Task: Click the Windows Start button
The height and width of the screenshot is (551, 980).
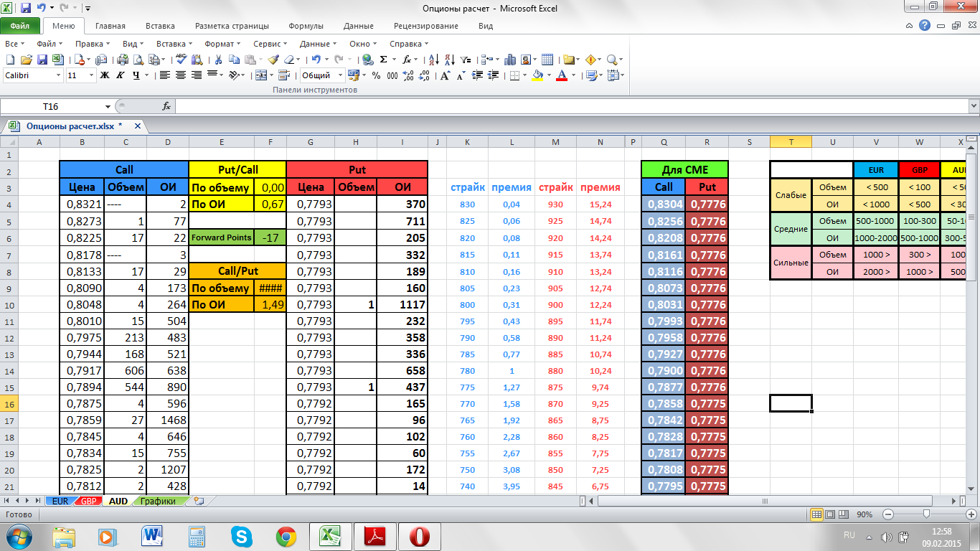Action: point(18,536)
